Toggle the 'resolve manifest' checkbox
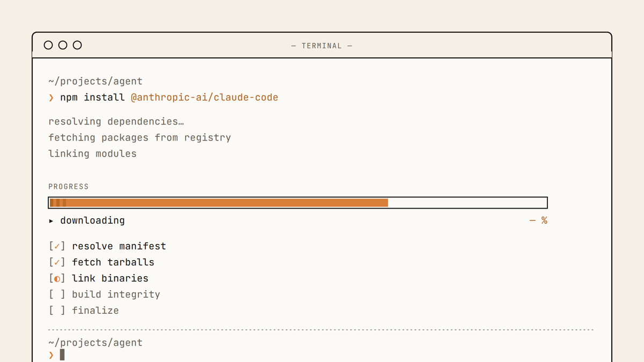The width and height of the screenshot is (644, 362). [57, 246]
